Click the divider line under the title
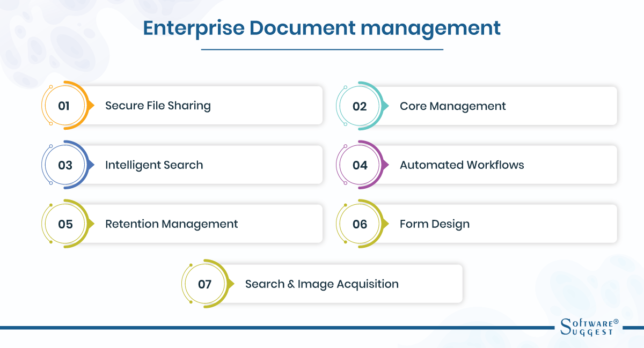Viewport: 644px width, 348px height. (321, 48)
